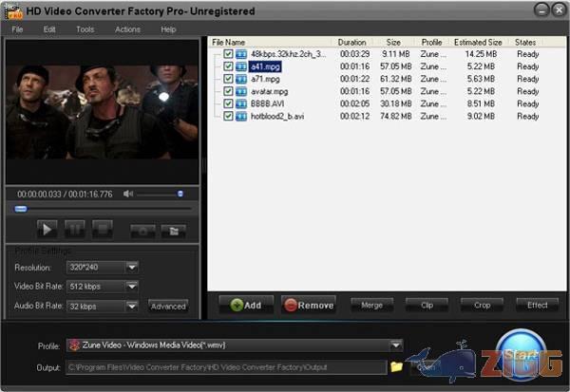Pause the video preview
The width and height of the screenshot is (570, 392).
click(x=75, y=229)
